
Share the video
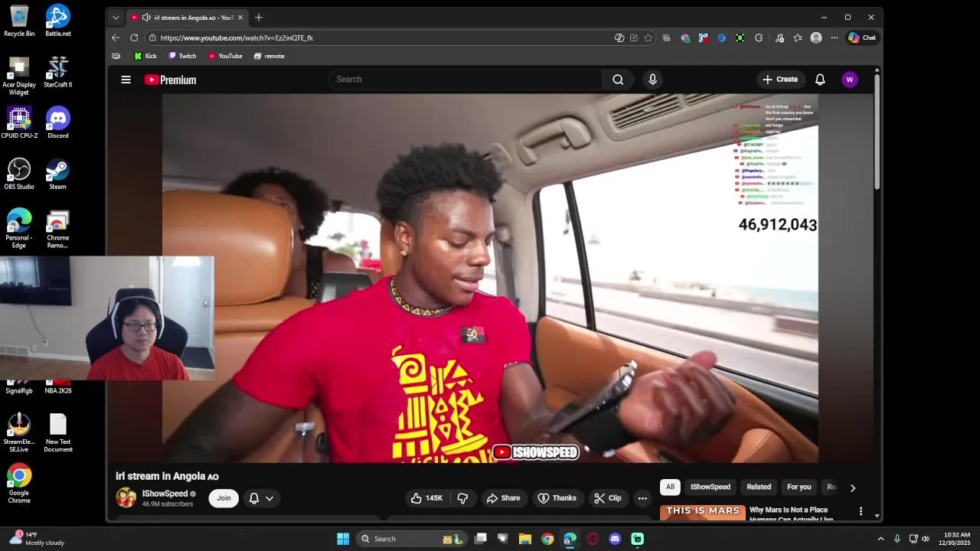pyautogui.click(x=503, y=498)
